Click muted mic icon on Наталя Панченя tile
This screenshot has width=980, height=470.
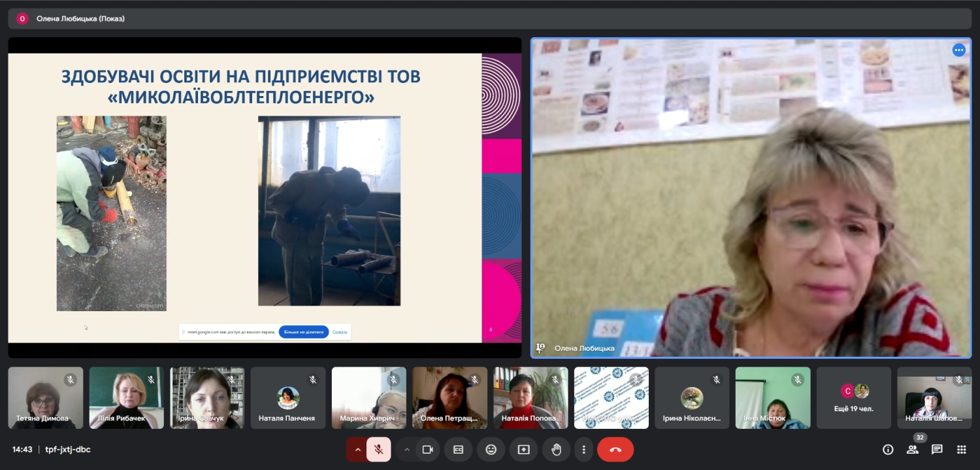coord(313,379)
